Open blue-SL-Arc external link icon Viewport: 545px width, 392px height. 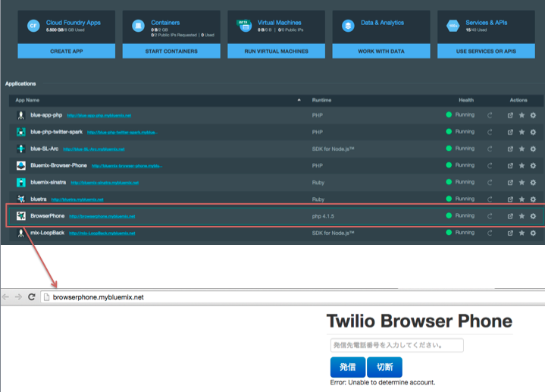[510, 149]
